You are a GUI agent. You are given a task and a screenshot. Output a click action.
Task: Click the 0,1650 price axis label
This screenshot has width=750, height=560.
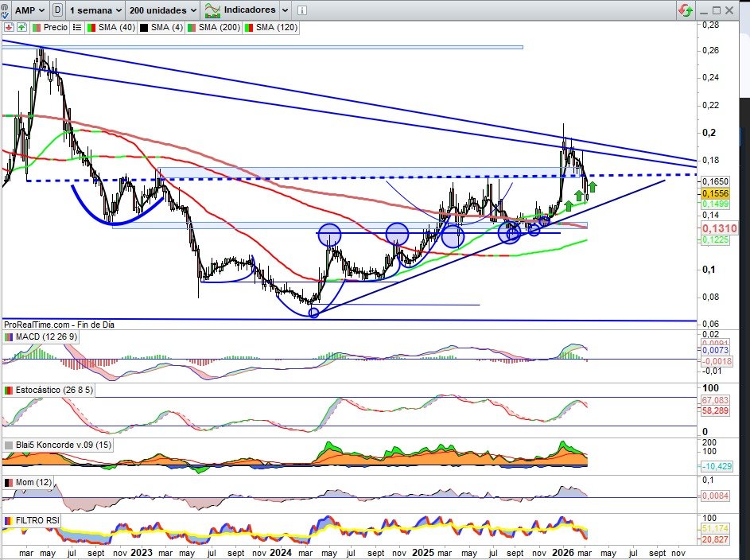[x=715, y=181]
